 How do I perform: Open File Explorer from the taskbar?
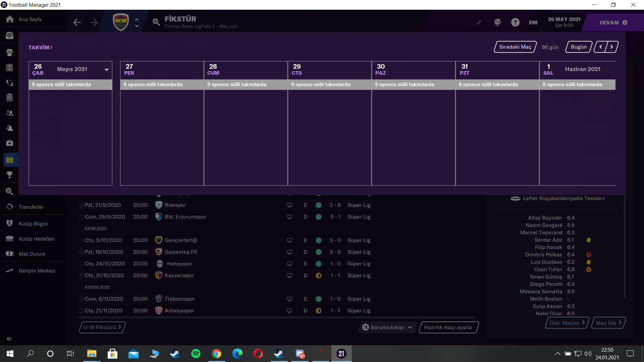pyautogui.click(x=92, y=354)
